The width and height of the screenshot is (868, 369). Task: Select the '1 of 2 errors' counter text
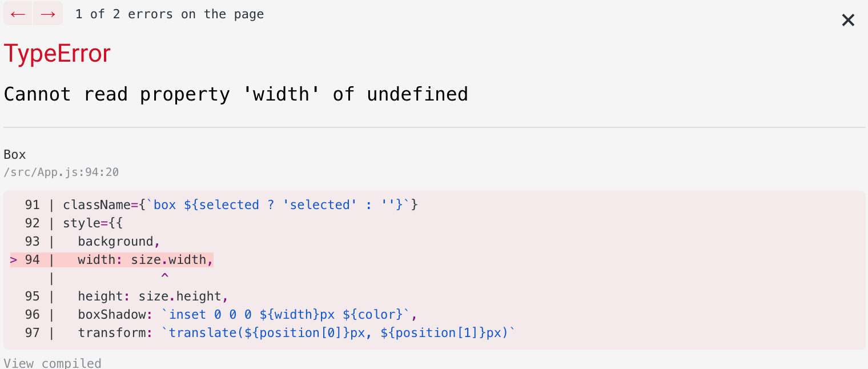(x=170, y=13)
